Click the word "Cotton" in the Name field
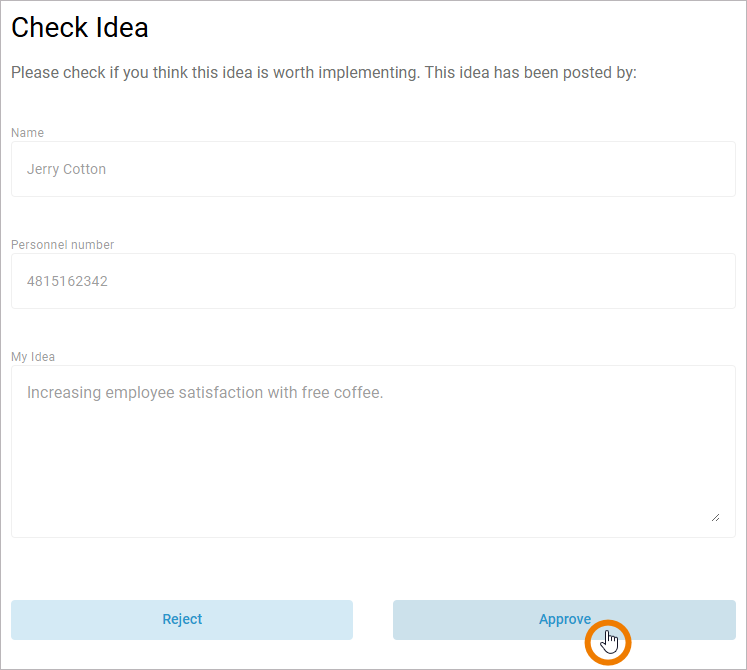Screen dimensions: 747x670 [x=84, y=169]
